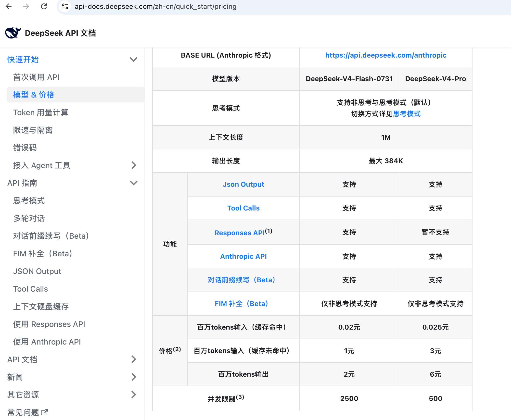This screenshot has width=511, height=420.
Task: Open sidebar 对话前缀续写（Beta）page
Action: [x=51, y=236]
